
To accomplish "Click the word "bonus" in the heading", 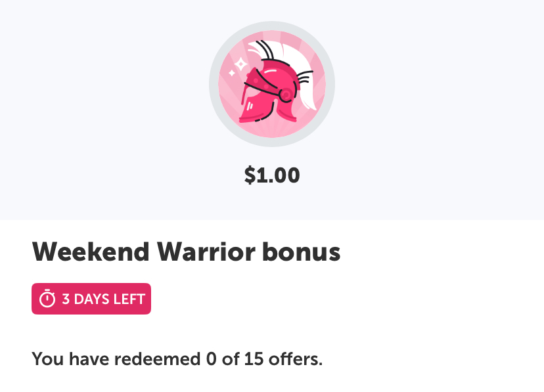I will click(x=301, y=252).
